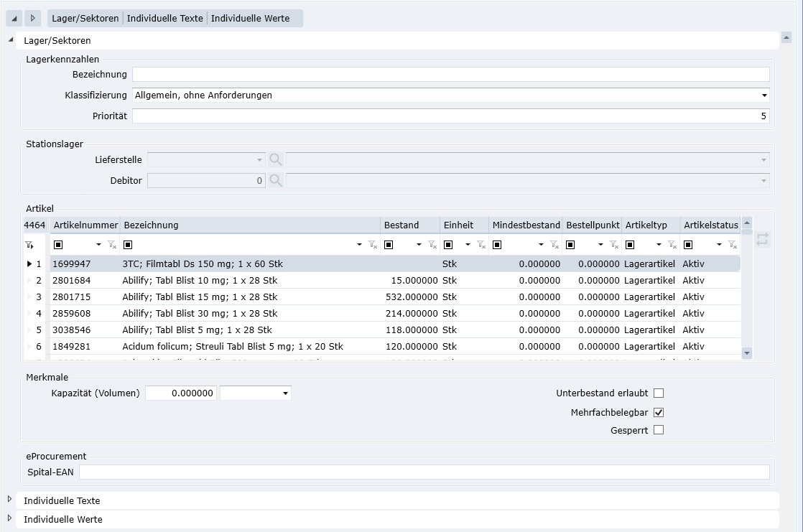
Task: Expand the Individuelle Texte section
Action: 10,500
